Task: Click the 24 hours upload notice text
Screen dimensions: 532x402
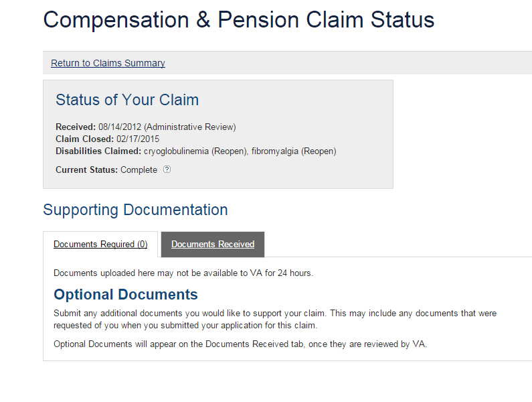Action: (x=183, y=273)
